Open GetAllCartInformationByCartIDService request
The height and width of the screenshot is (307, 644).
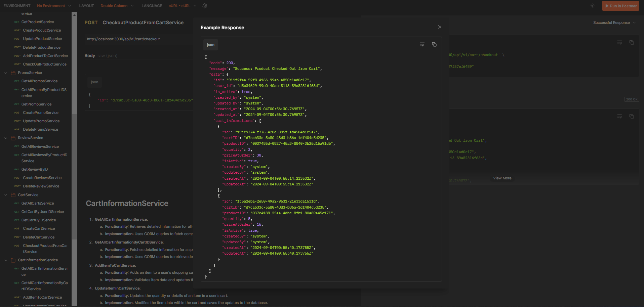click(x=44, y=286)
